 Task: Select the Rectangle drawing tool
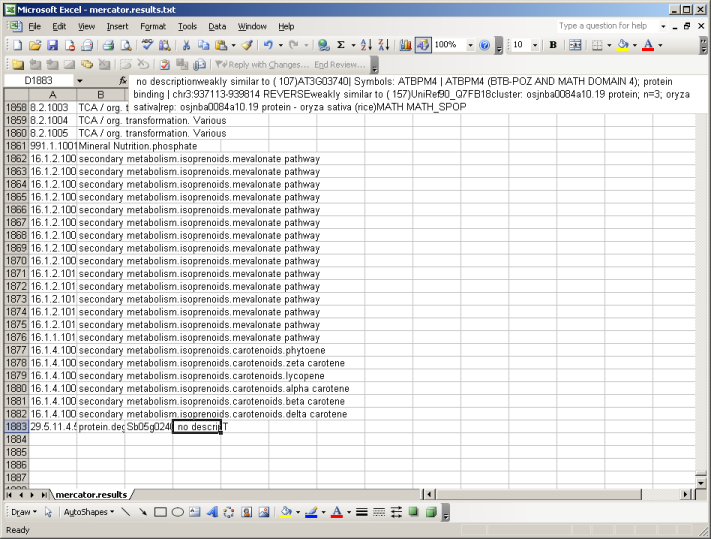[x=160, y=512]
